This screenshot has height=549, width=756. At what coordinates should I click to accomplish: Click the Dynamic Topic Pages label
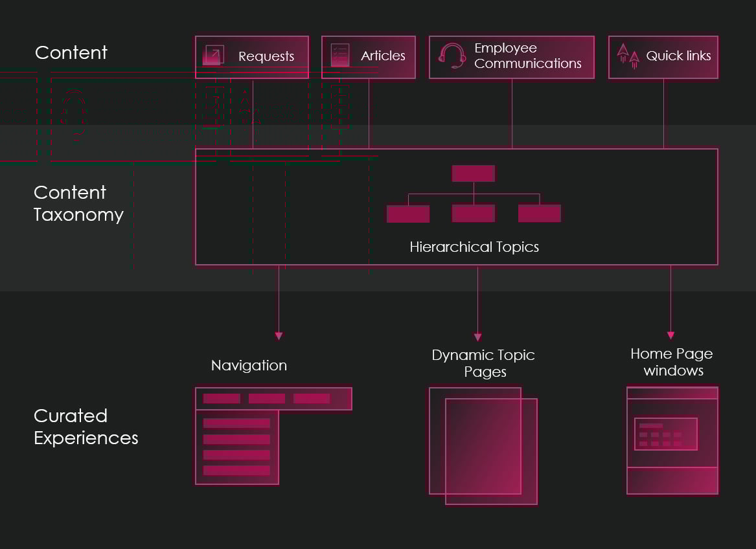point(483,363)
